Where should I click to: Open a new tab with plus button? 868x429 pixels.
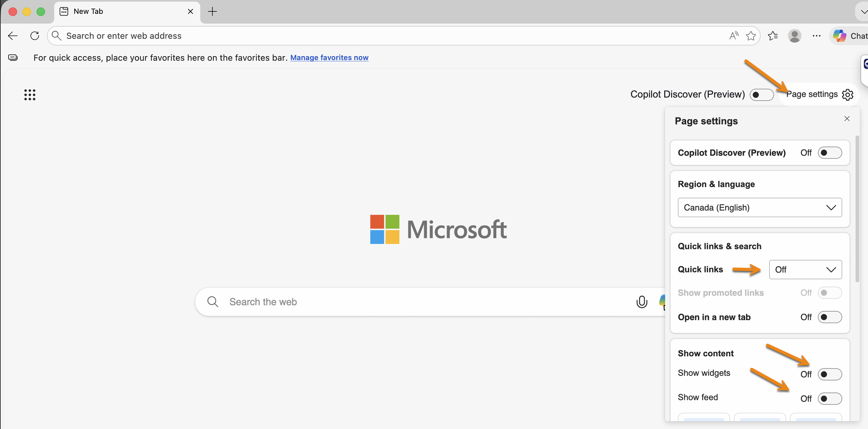pos(212,11)
